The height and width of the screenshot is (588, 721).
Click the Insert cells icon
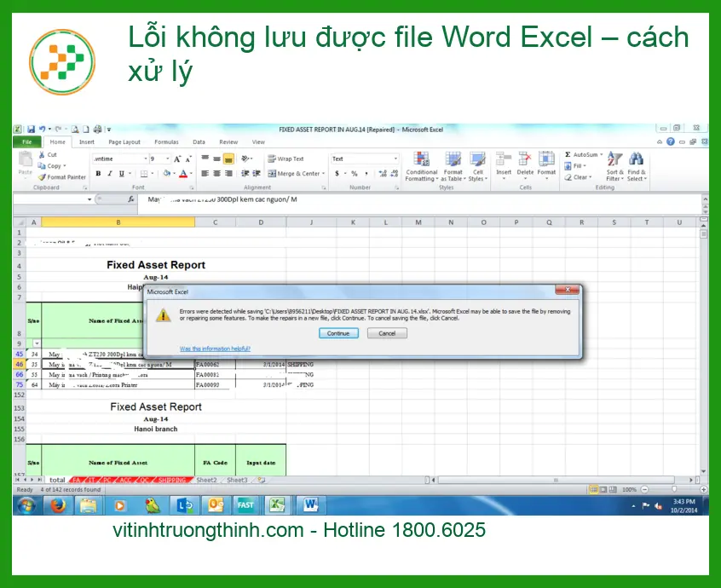tap(504, 159)
